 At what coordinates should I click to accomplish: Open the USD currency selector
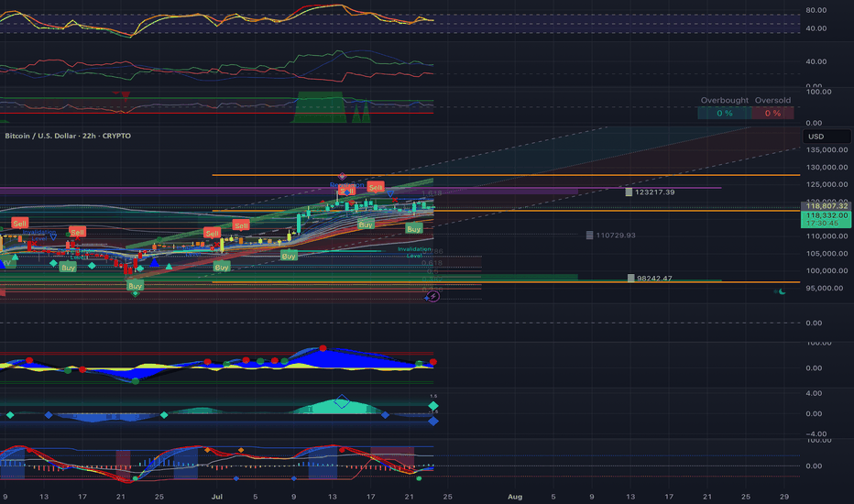click(827, 137)
